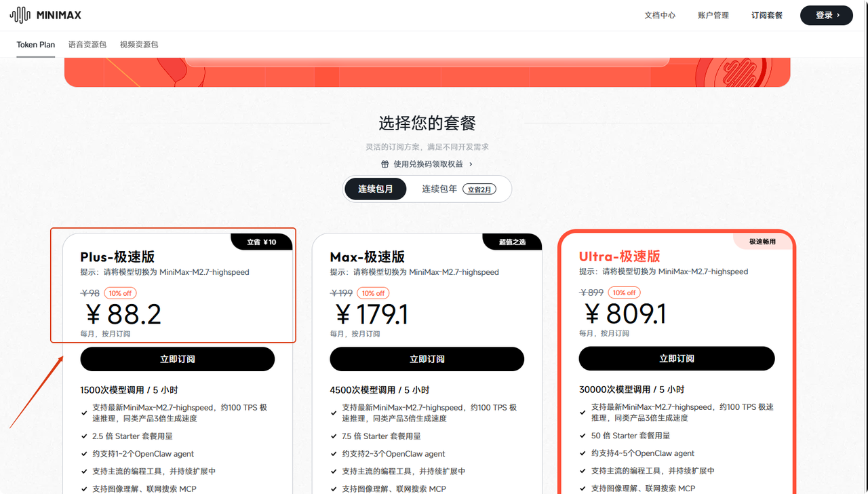Click checkmark next to 约支持2~3个OpenClaw agent
This screenshot has width=868, height=494.
334,454
